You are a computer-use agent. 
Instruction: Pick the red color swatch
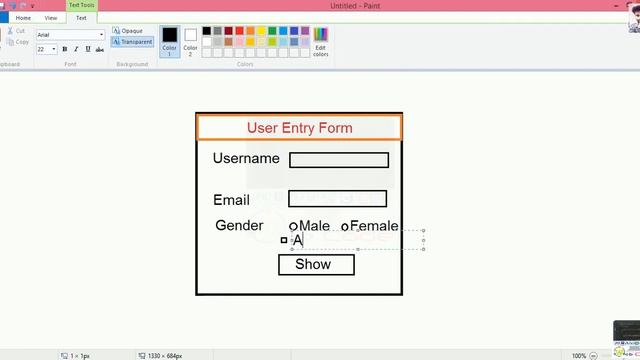[x=240, y=31]
